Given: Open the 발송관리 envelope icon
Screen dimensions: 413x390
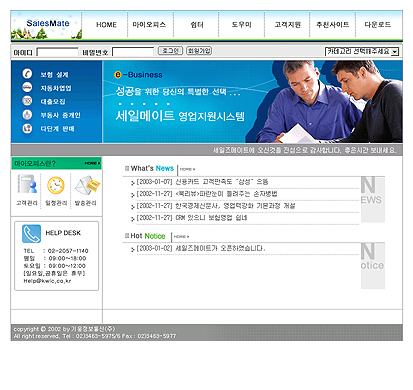Looking at the screenshot, I should 87,185.
